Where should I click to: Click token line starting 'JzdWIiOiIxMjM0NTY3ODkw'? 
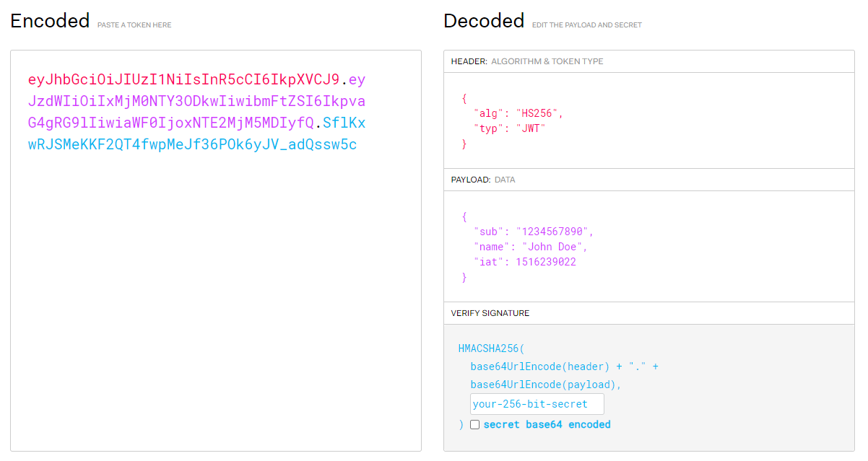tap(196, 101)
